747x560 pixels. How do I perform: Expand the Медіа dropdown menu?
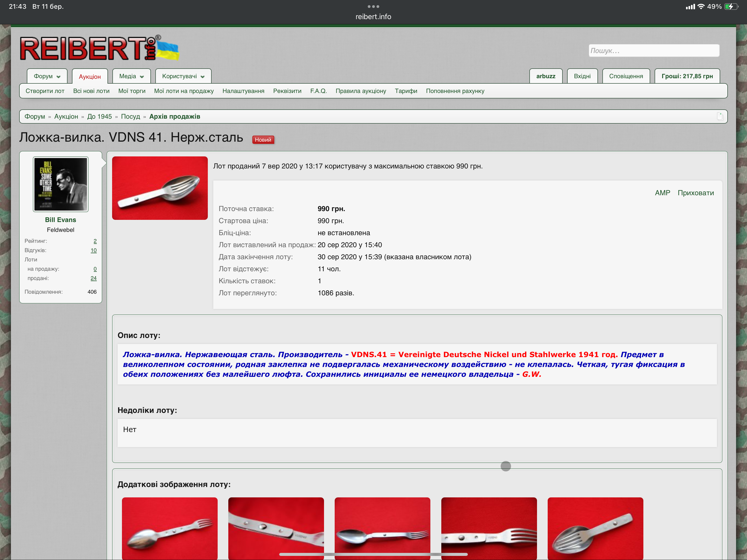tap(131, 76)
